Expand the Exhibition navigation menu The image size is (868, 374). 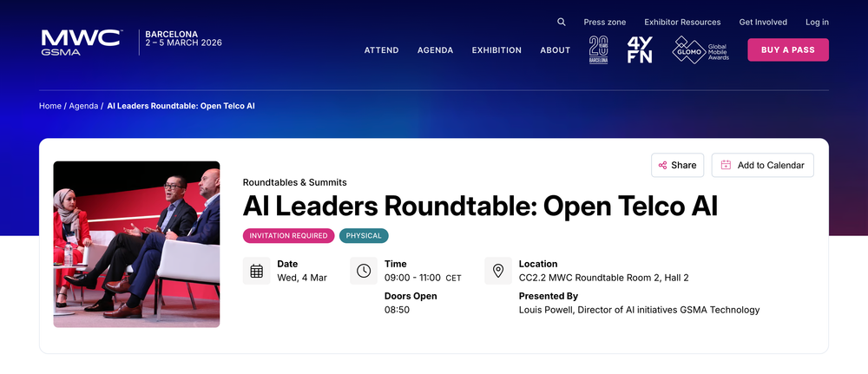(x=496, y=50)
